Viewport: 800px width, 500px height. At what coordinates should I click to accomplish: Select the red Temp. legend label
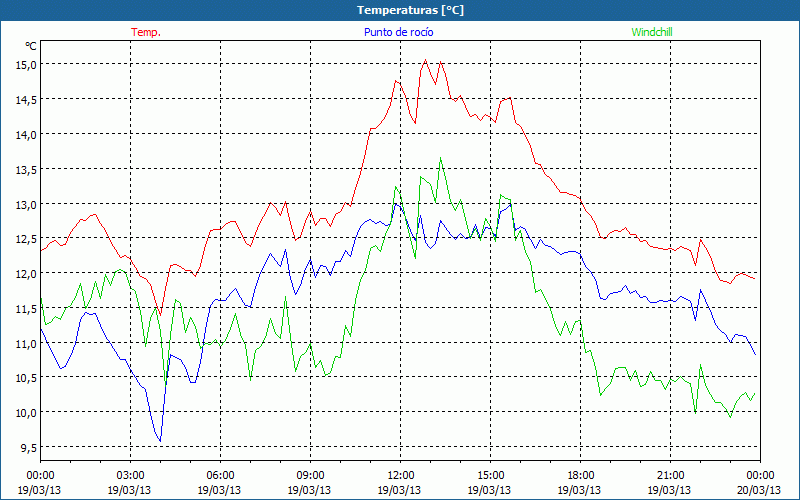146,32
